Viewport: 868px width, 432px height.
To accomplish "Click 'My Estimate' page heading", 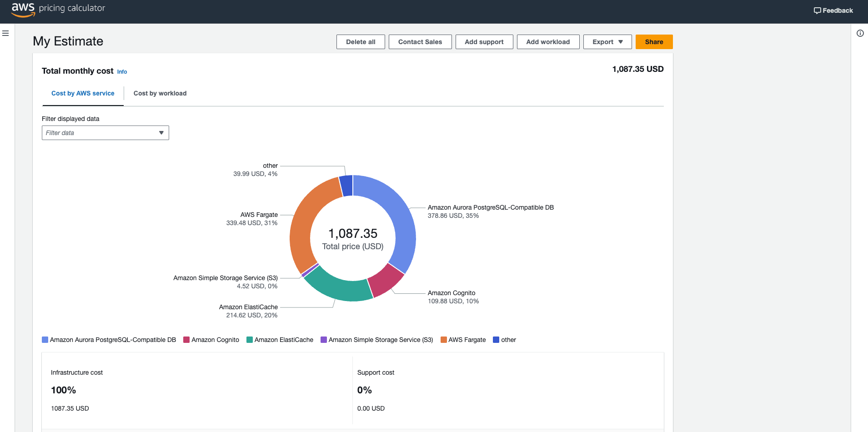I will click(68, 41).
